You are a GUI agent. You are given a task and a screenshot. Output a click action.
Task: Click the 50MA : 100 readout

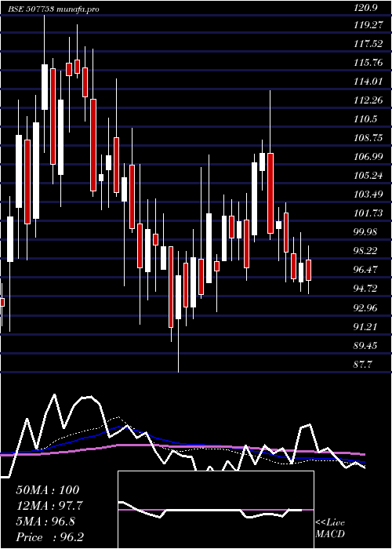(48, 490)
